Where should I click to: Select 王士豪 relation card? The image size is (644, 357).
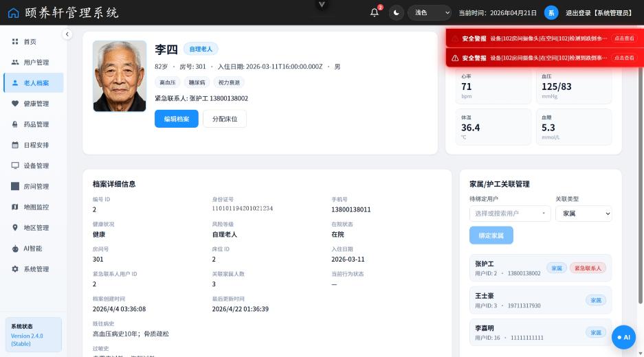click(540, 300)
